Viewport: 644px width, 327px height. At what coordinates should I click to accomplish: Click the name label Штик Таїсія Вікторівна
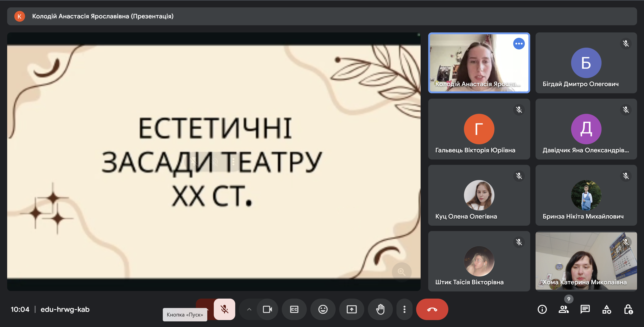(469, 282)
